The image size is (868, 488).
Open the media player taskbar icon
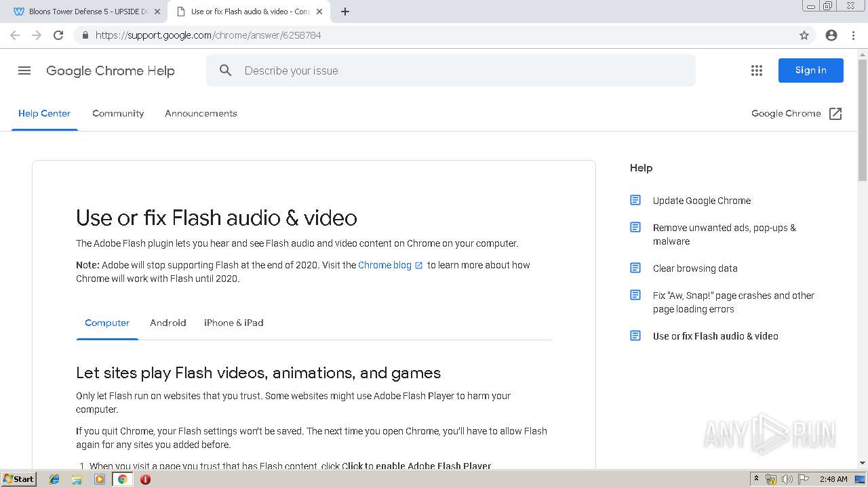tap(100, 479)
